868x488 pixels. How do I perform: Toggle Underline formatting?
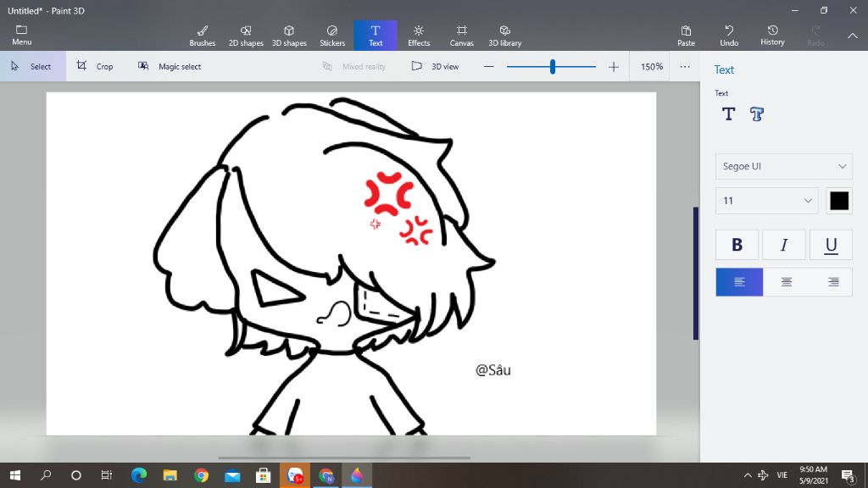pos(831,245)
